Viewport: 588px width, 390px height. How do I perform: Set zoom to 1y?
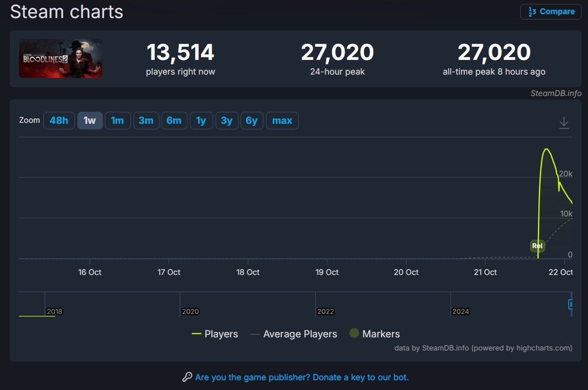201,121
